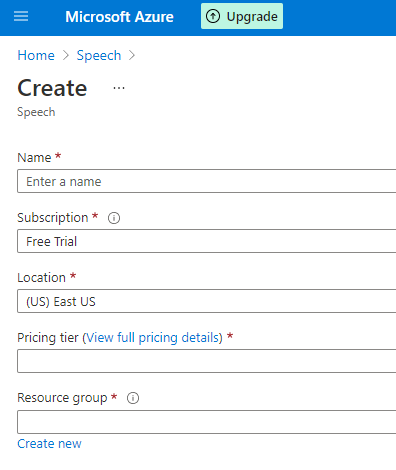Expand the empty Resource group dropdown

point(207,422)
